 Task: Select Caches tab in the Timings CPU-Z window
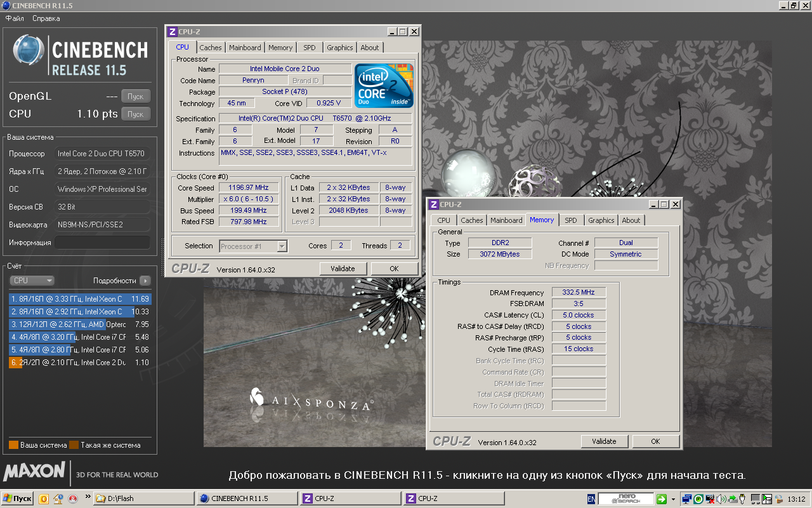click(x=472, y=220)
